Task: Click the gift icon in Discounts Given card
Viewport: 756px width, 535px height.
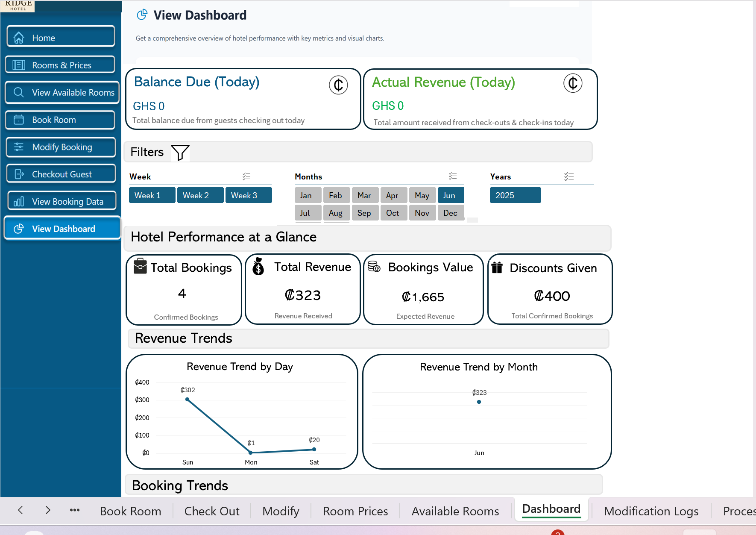Action: [497, 267]
